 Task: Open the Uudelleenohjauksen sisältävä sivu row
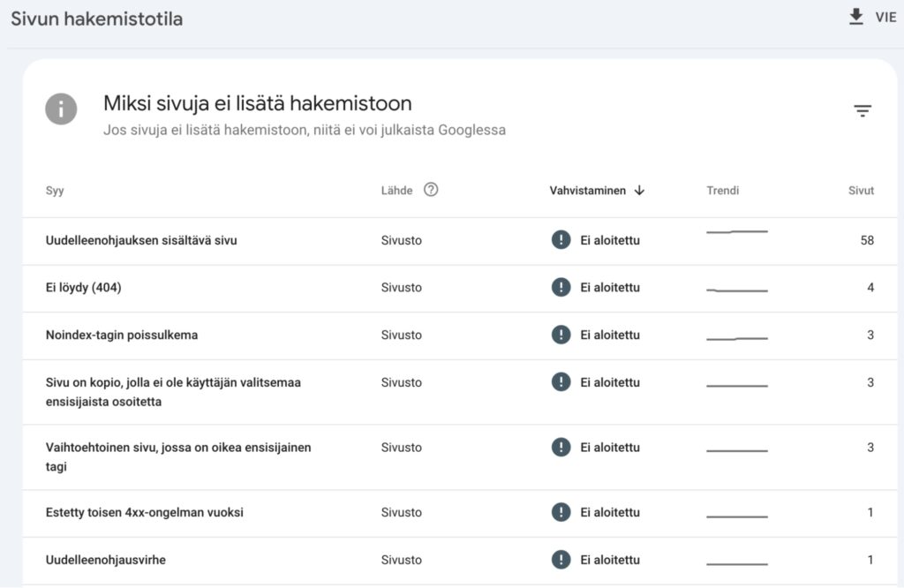(141, 240)
